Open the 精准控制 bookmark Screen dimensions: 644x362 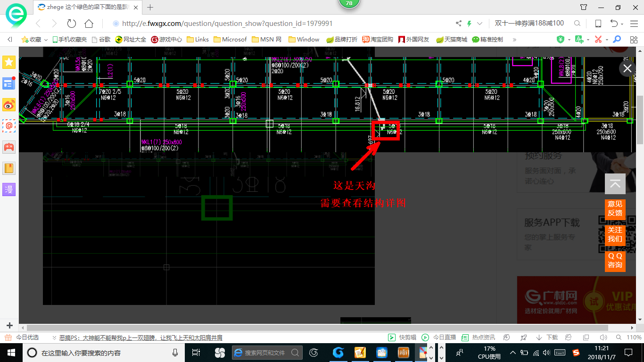[487, 40]
